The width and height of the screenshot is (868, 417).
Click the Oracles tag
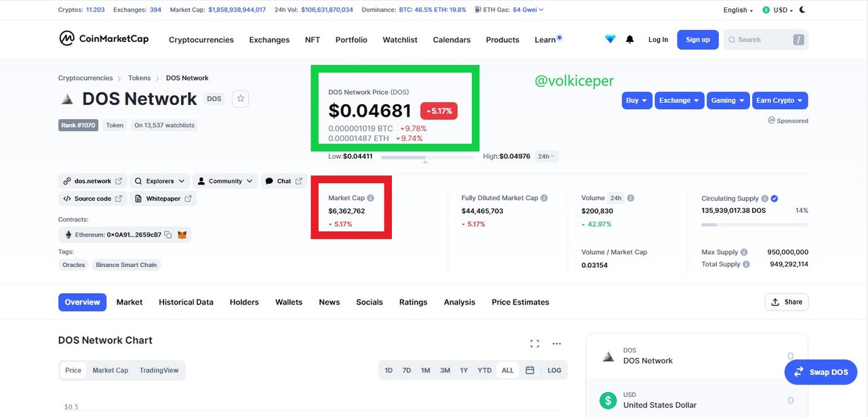click(74, 265)
